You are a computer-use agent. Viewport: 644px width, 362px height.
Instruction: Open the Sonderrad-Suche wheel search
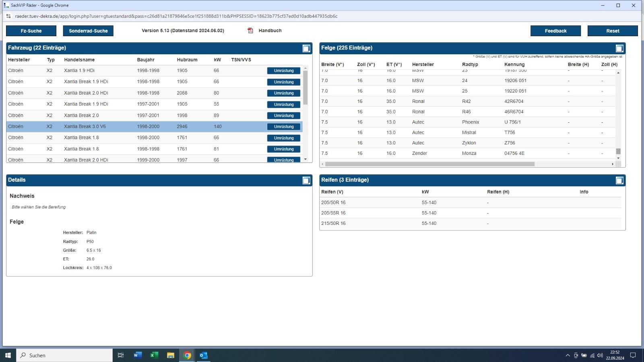tap(88, 31)
